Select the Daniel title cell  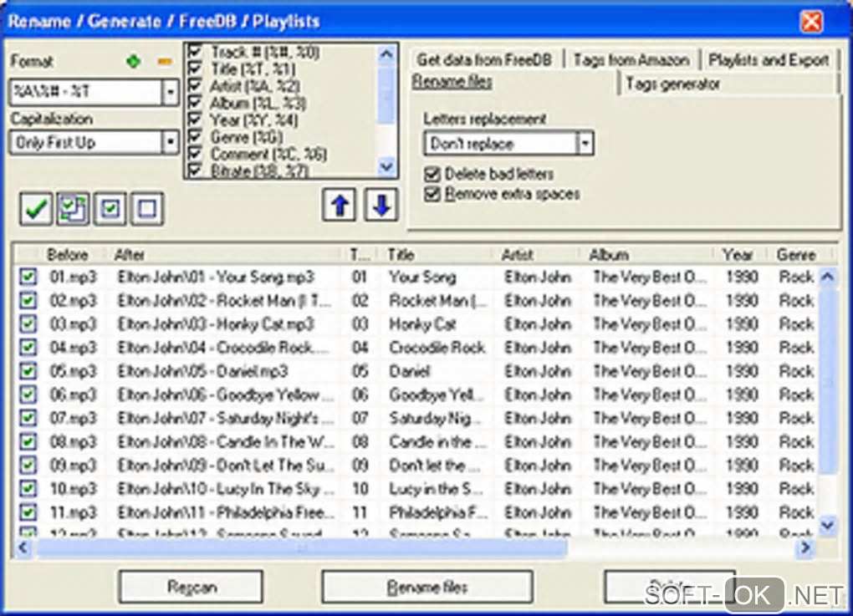pos(409,371)
